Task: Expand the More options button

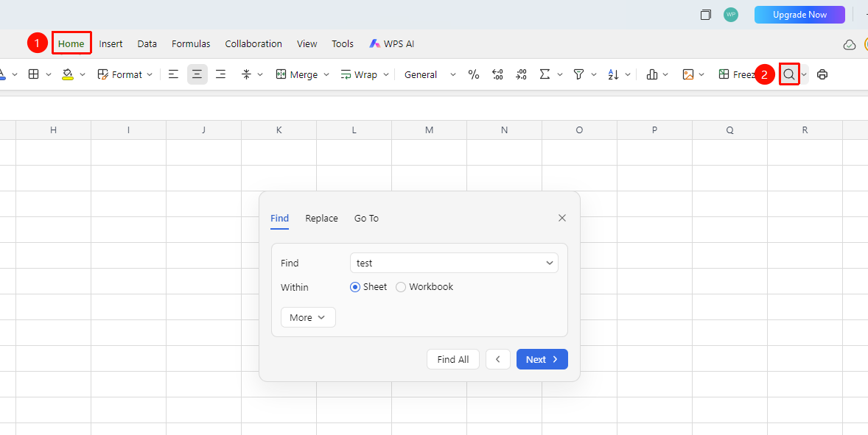Action: [308, 317]
